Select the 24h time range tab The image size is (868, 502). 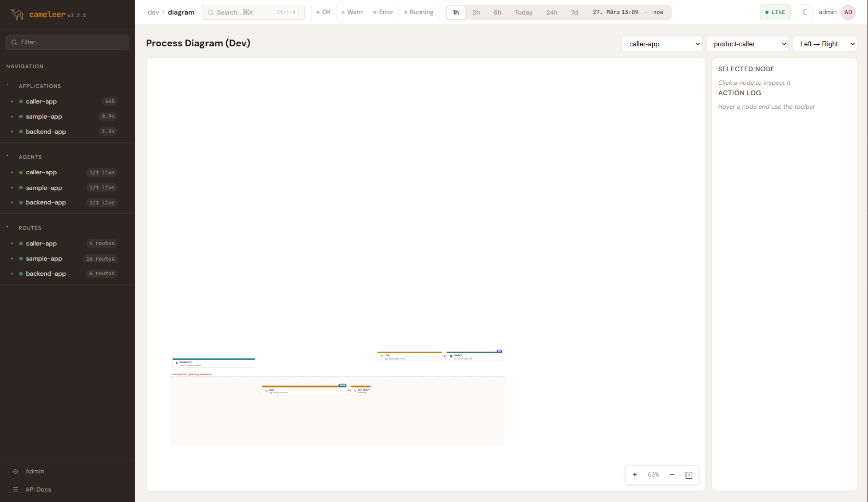[x=551, y=12]
